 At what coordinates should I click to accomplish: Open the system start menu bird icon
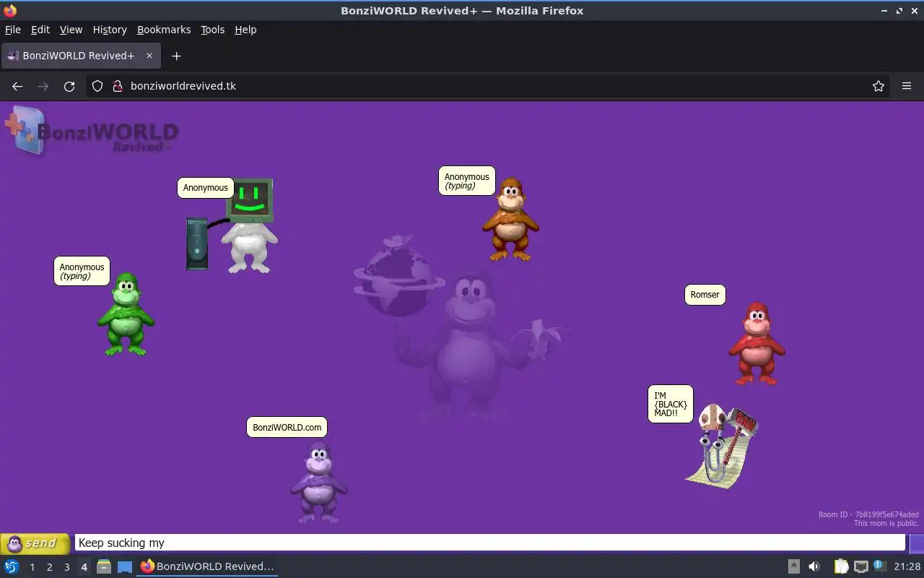(12, 566)
